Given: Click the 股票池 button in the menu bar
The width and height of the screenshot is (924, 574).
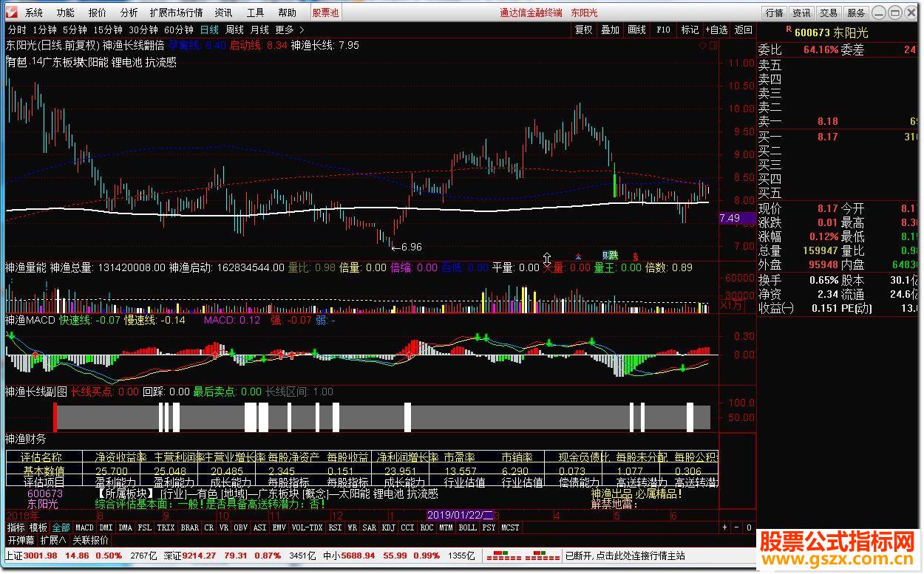Looking at the screenshot, I should coord(325,13).
